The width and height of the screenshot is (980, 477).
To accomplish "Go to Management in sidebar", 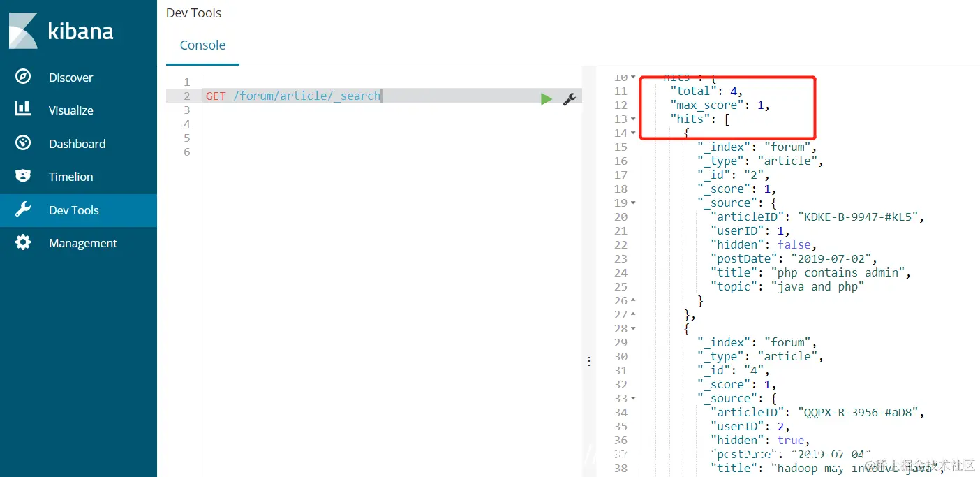I will 82,243.
